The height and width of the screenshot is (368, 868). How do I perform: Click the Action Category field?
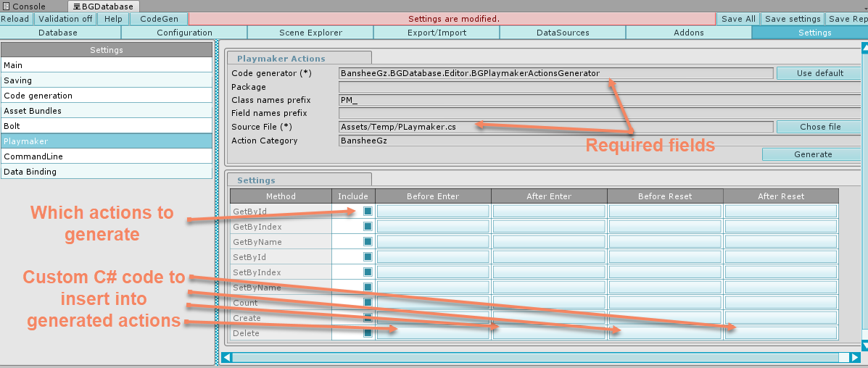coord(600,141)
